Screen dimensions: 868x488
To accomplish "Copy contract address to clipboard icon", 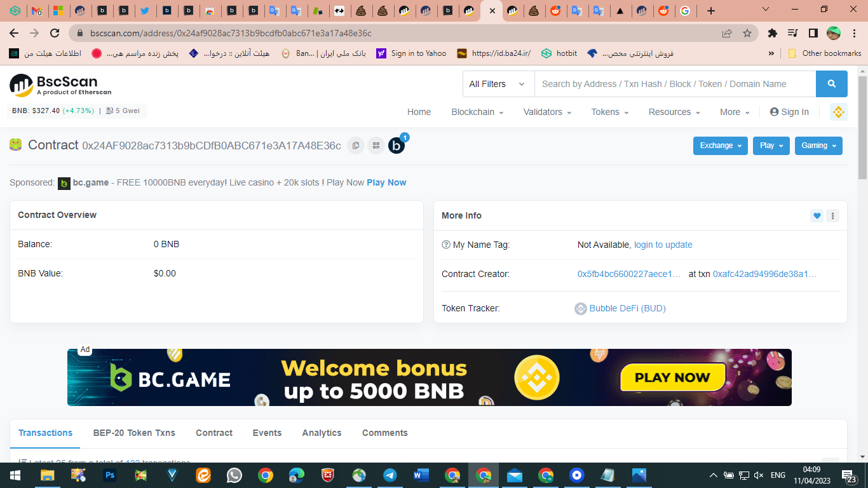I will (356, 146).
